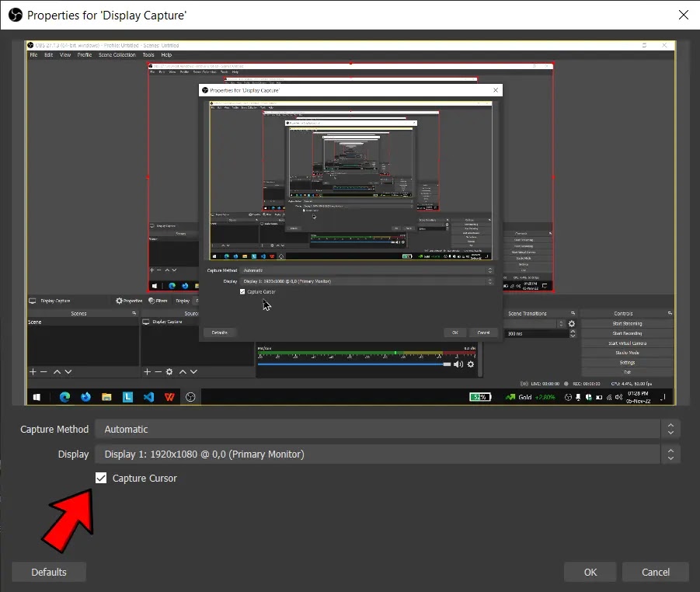This screenshot has width=700, height=592.
Task: Remove source with Sources panel minus icon
Action: [x=158, y=371]
